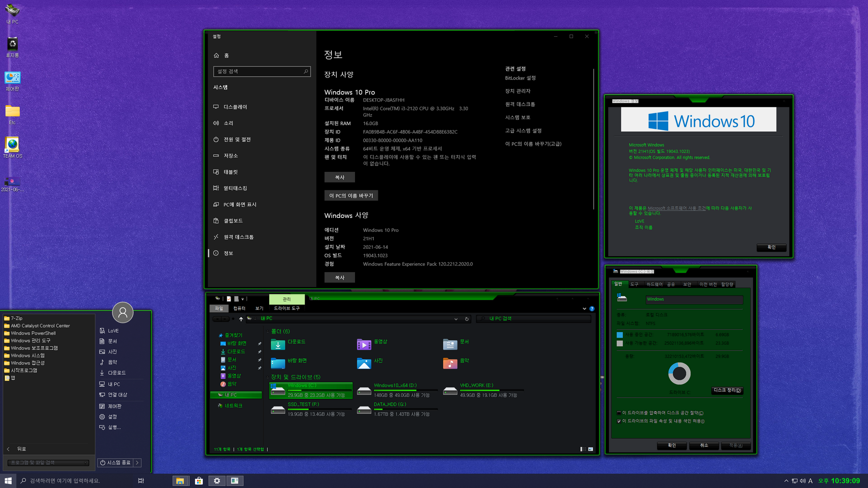868x488 pixels.
Task: Open the 보기 tab in Explorer ribbon
Action: click(259, 308)
